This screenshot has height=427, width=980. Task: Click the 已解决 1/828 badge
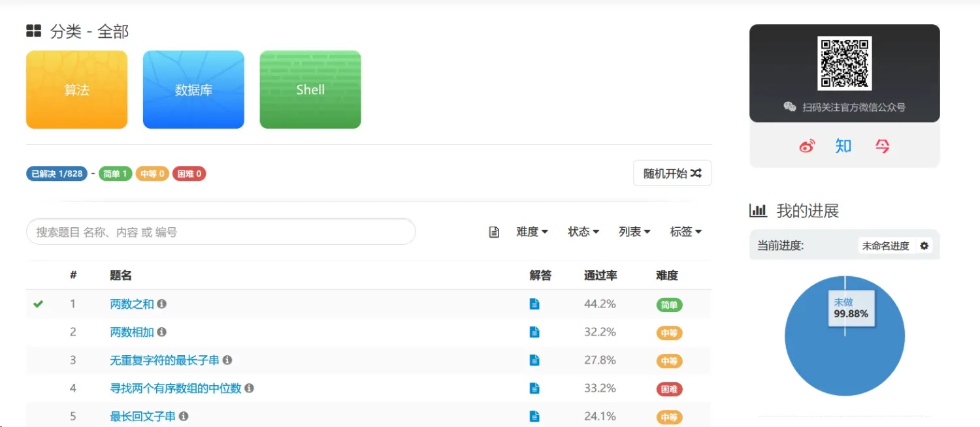(57, 174)
